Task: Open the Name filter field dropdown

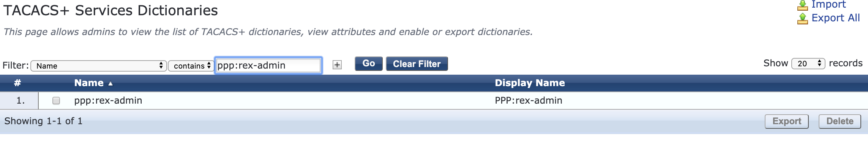Action: tap(99, 66)
